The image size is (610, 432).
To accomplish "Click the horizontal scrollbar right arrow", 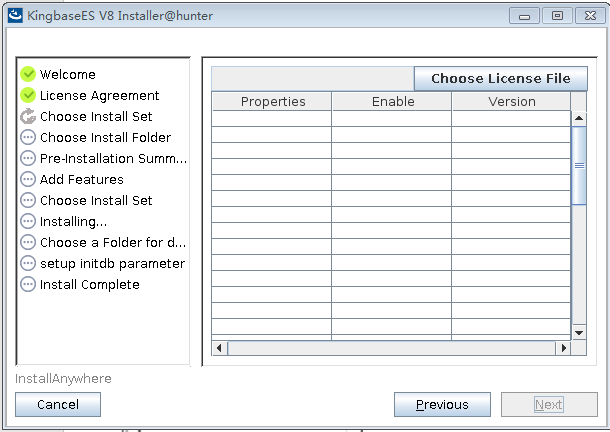I will pyautogui.click(x=563, y=348).
